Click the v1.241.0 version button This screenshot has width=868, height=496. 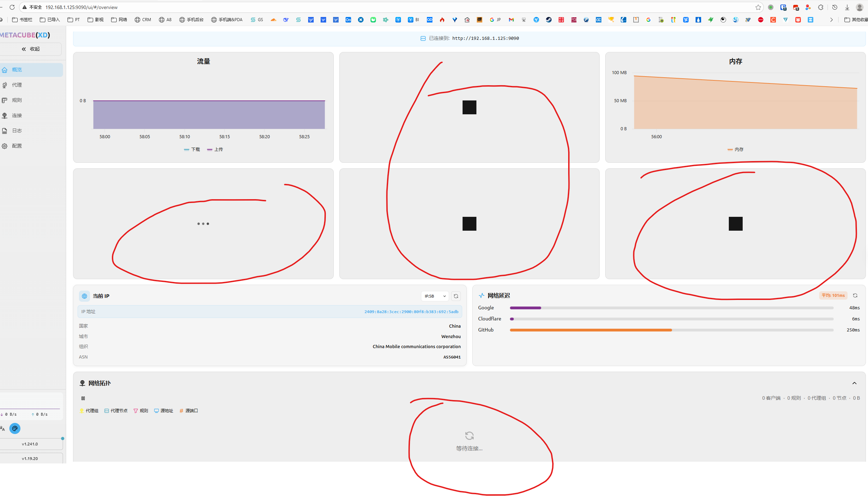tap(30, 444)
